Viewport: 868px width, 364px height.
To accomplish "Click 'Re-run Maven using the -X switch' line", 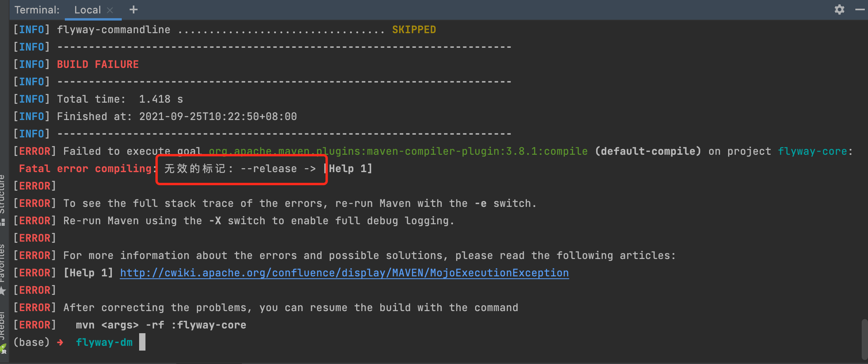I will click(x=259, y=221).
